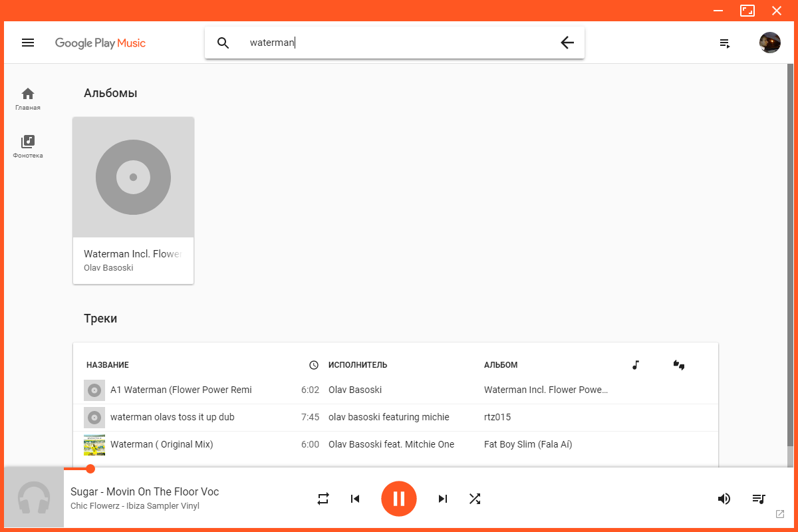The image size is (798, 532).
Task: Click the thumbs rating column icon
Action: click(x=679, y=364)
